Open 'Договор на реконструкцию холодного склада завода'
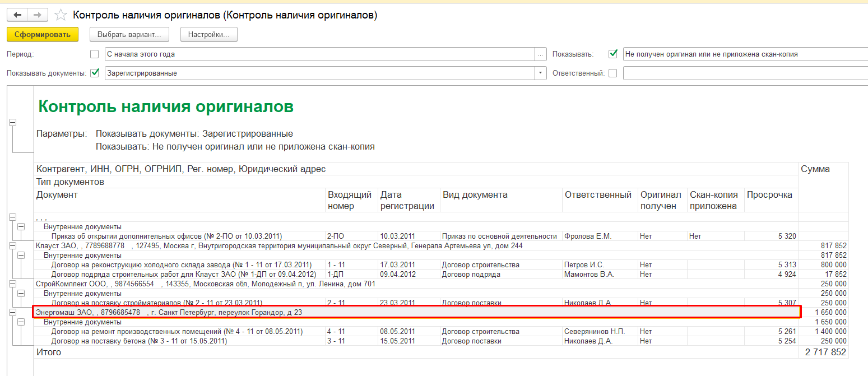Screen dimensions: 868x376 [181, 264]
